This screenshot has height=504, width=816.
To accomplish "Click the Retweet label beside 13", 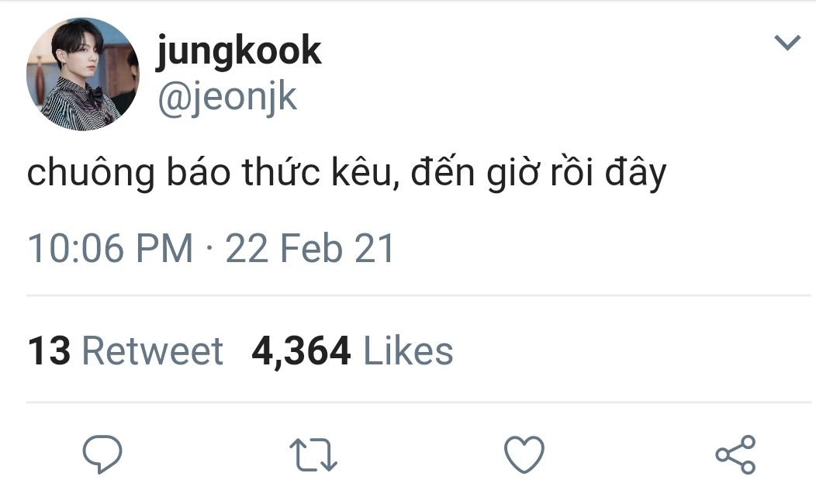I will pos(153,350).
